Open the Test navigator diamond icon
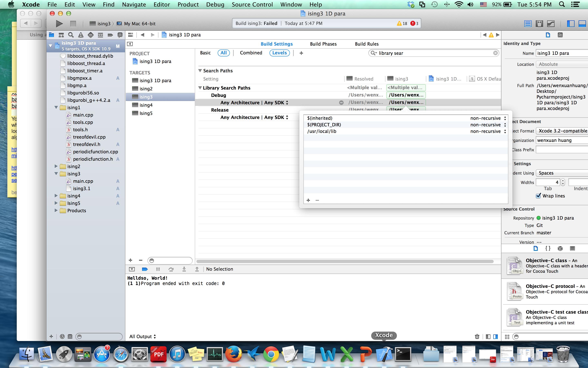Viewport: 588px width, 368px height. pyautogui.click(x=91, y=35)
